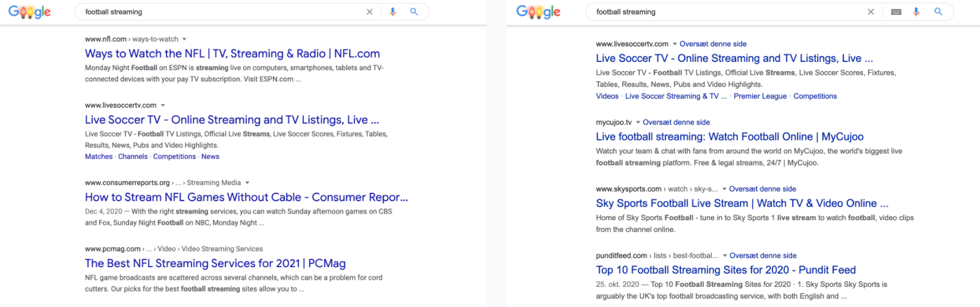Click the Google logo in right window
980x307 pixels.
[538, 12]
